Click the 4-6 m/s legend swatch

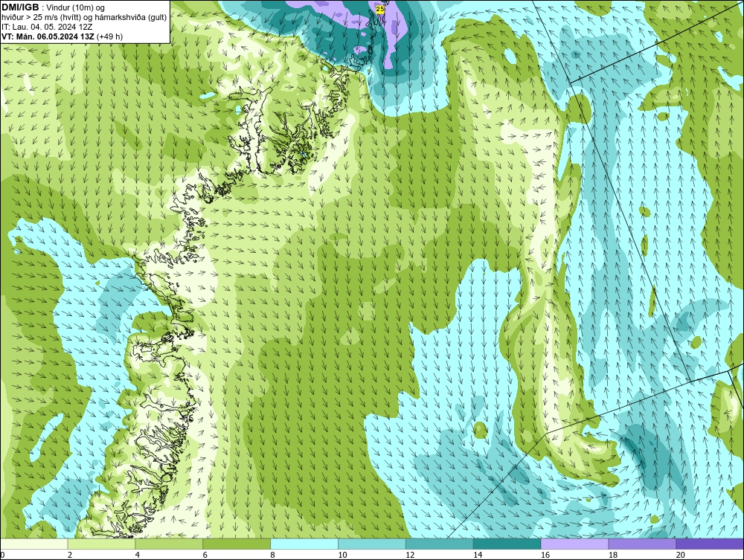coord(169,544)
